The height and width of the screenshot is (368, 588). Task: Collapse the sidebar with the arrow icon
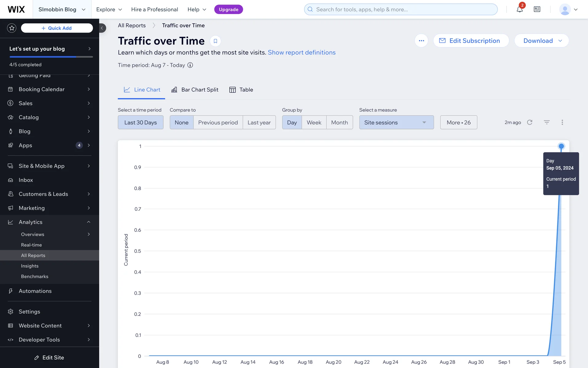point(102,28)
